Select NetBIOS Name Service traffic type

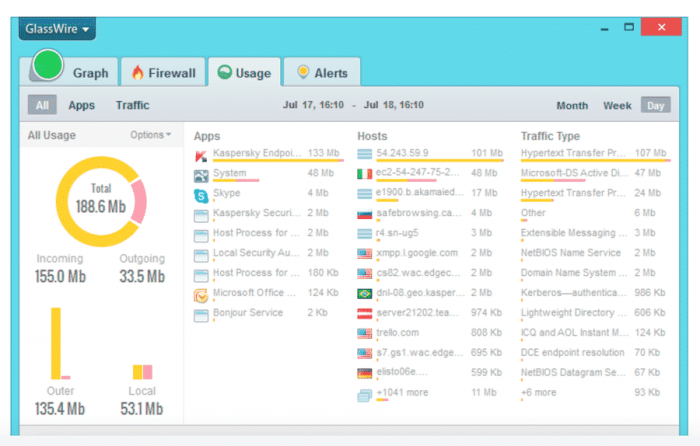coord(596,254)
